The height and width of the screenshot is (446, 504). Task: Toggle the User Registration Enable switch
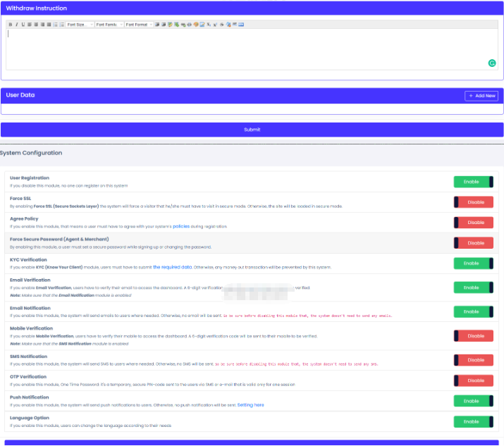pos(473,182)
